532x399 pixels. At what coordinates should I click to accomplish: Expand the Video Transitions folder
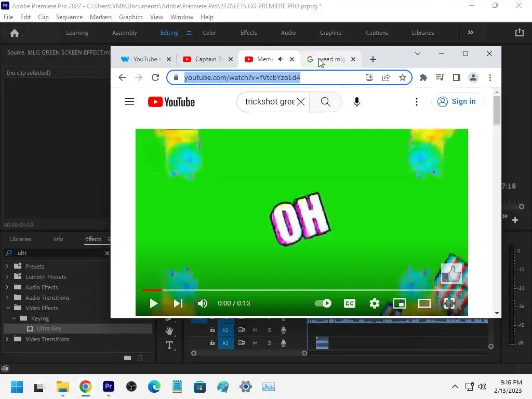[x=7, y=339]
